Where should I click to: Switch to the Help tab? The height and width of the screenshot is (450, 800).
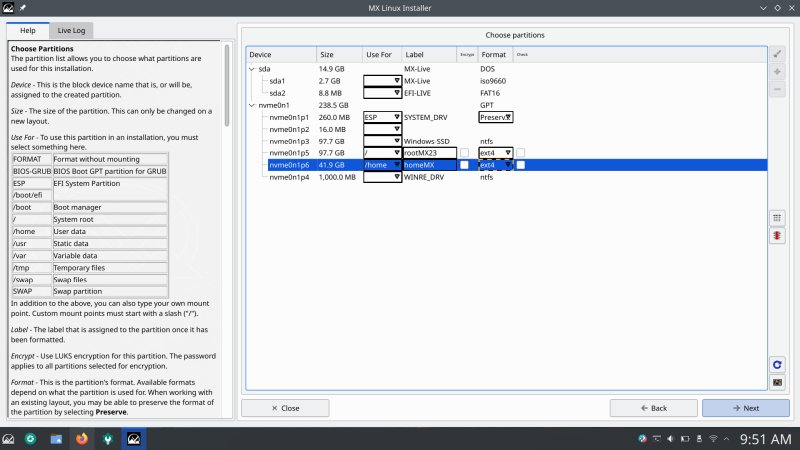tap(28, 31)
